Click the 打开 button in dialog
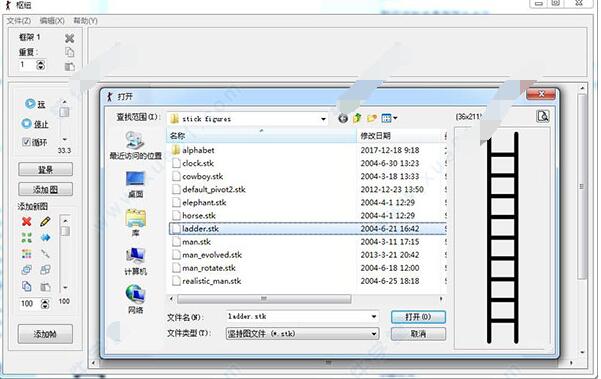This screenshot has width=601, height=379. [x=418, y=317]
